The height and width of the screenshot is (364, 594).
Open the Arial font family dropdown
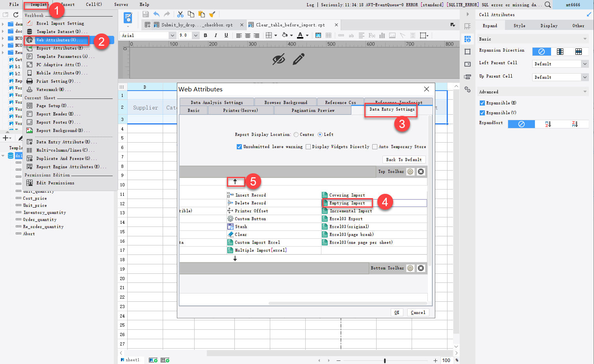coord(172,35)
